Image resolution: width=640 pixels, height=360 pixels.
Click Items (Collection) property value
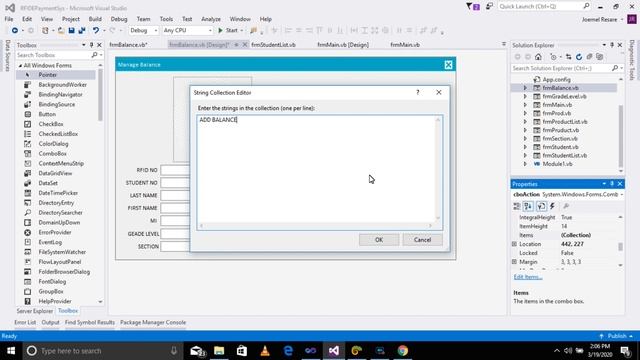click(576, 235)
